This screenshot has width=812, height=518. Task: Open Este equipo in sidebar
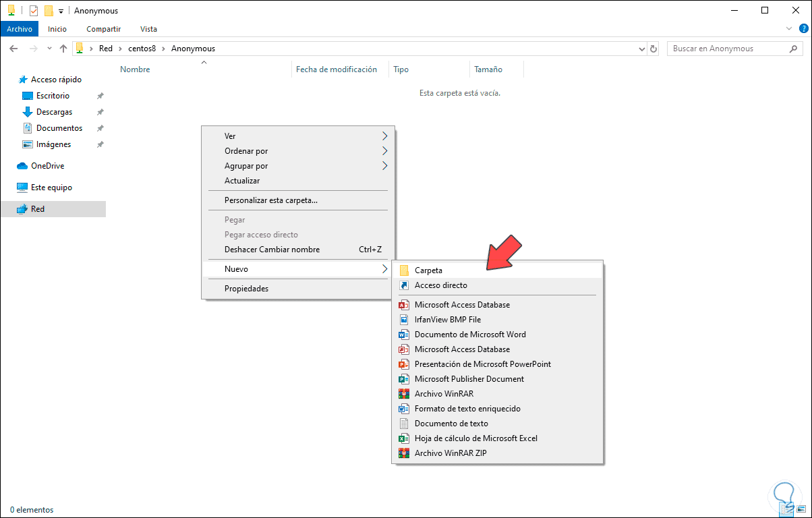tap(51, 188)
